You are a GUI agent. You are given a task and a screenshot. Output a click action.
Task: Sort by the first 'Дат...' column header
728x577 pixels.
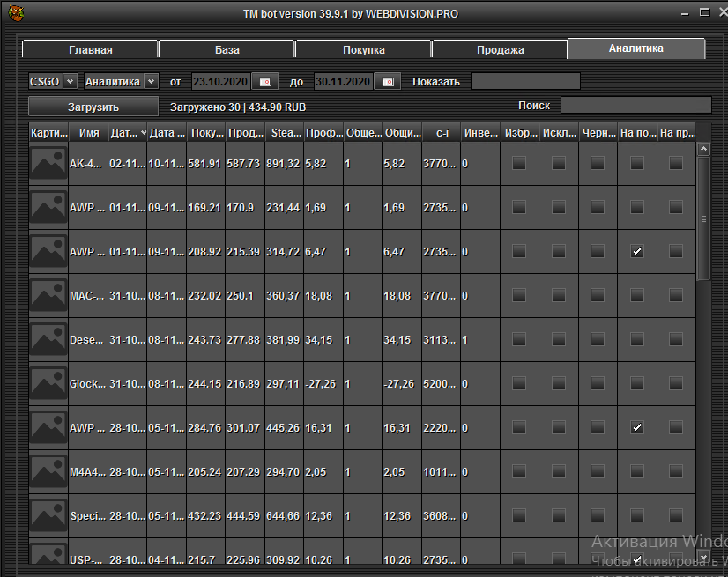coord(126,133)
